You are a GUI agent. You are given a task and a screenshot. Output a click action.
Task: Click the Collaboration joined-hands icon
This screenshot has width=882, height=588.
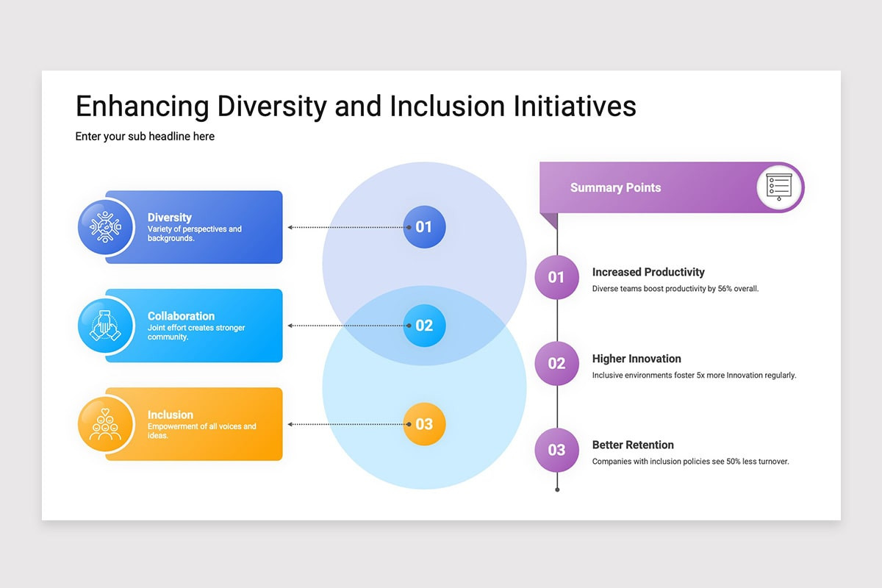tap(106, 326)
